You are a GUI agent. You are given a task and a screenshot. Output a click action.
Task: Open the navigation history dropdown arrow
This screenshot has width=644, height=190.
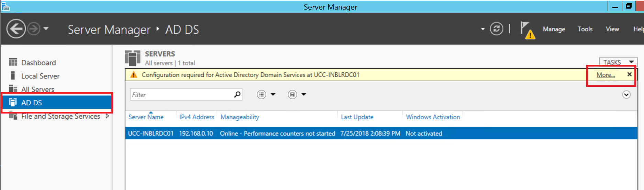point(46,29)
